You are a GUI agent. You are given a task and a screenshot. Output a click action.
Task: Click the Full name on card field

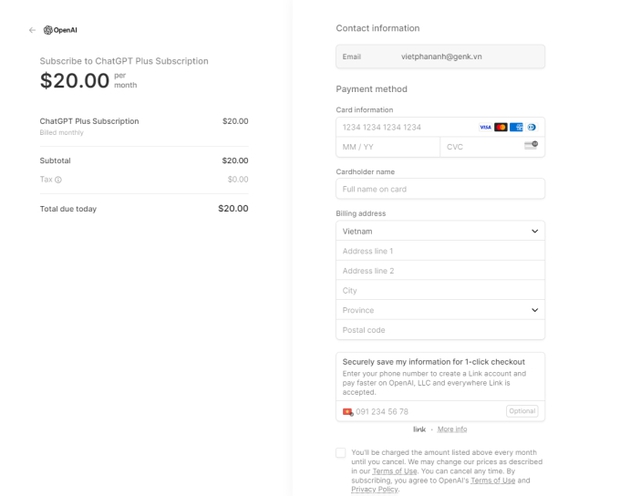pyautogui.click(x=440, y=189)
